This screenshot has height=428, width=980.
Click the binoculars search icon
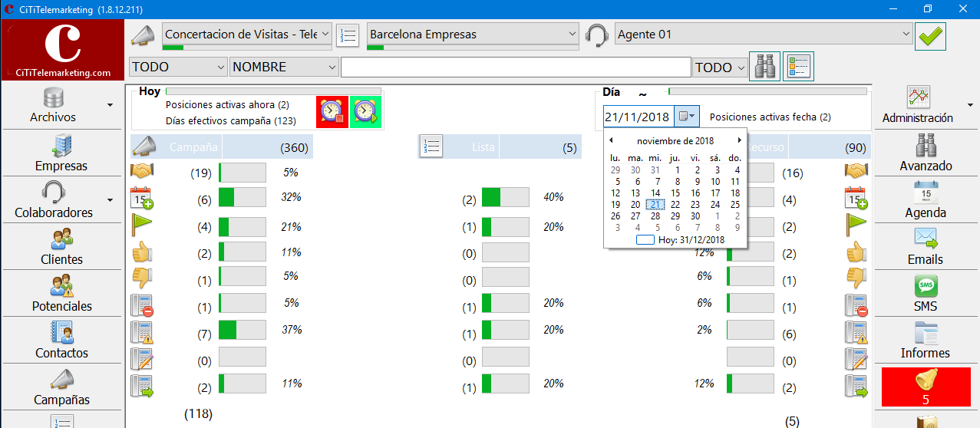coord(764,67)
